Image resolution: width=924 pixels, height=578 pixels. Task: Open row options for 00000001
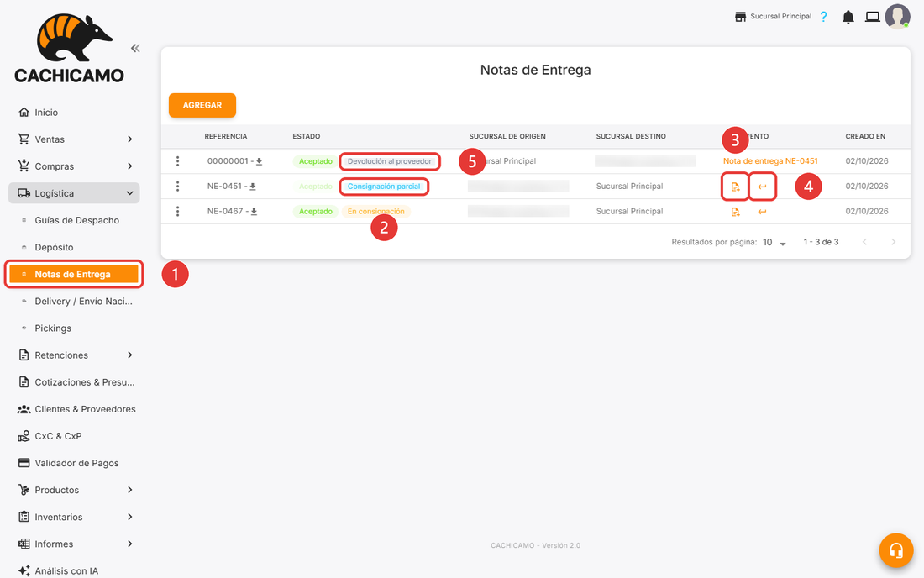coord(177,160)
